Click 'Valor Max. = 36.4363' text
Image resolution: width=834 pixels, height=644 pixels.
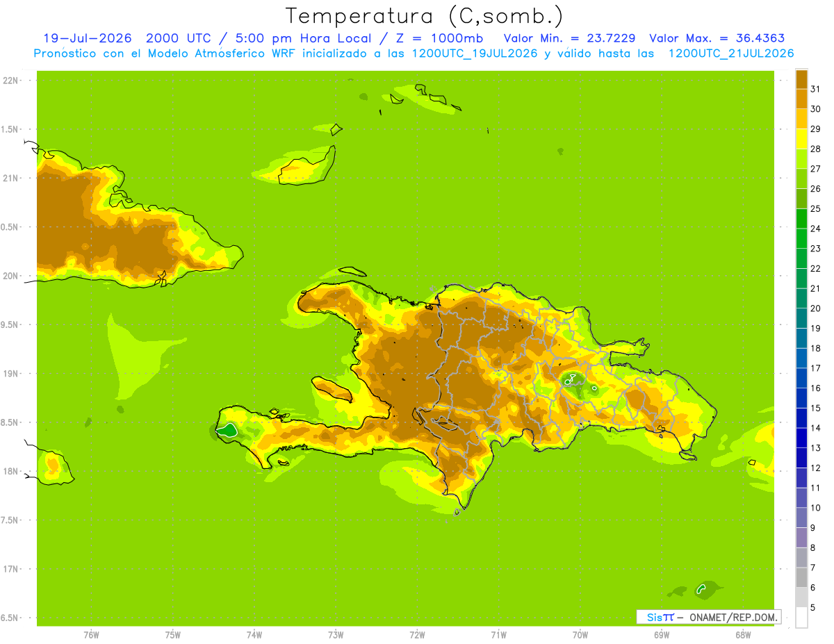pos(717,38)
